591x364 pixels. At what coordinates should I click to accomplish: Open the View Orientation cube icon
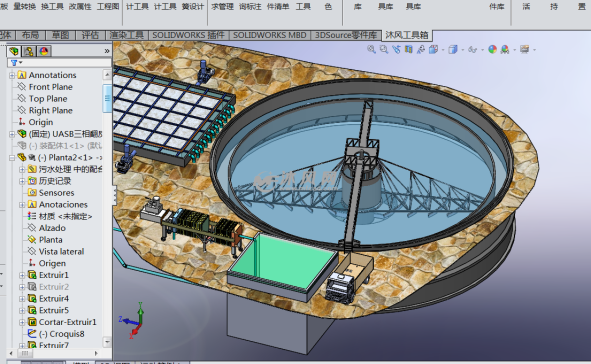[x=433, y=49]
